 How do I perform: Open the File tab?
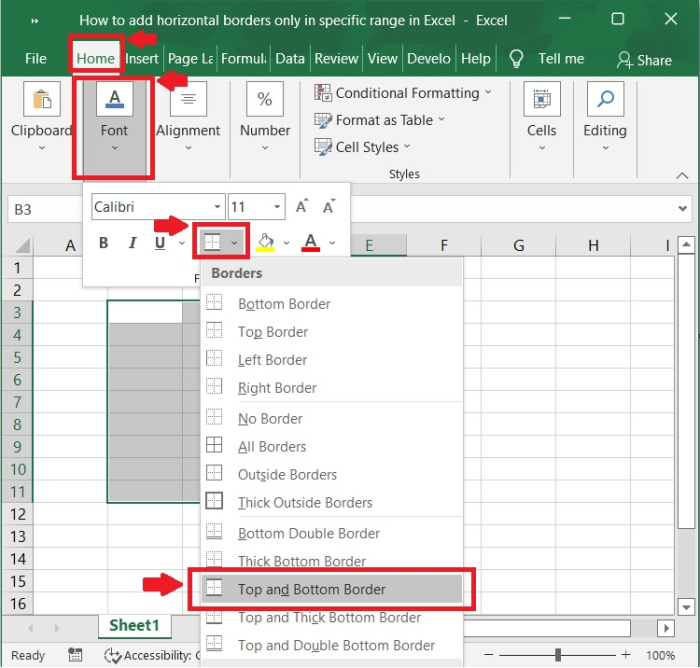coord(36,58)
